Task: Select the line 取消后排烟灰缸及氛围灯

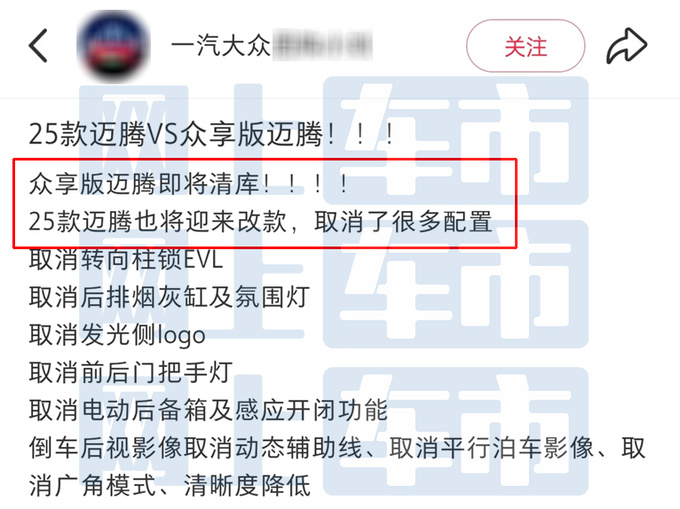Action: tap(169, 297)
